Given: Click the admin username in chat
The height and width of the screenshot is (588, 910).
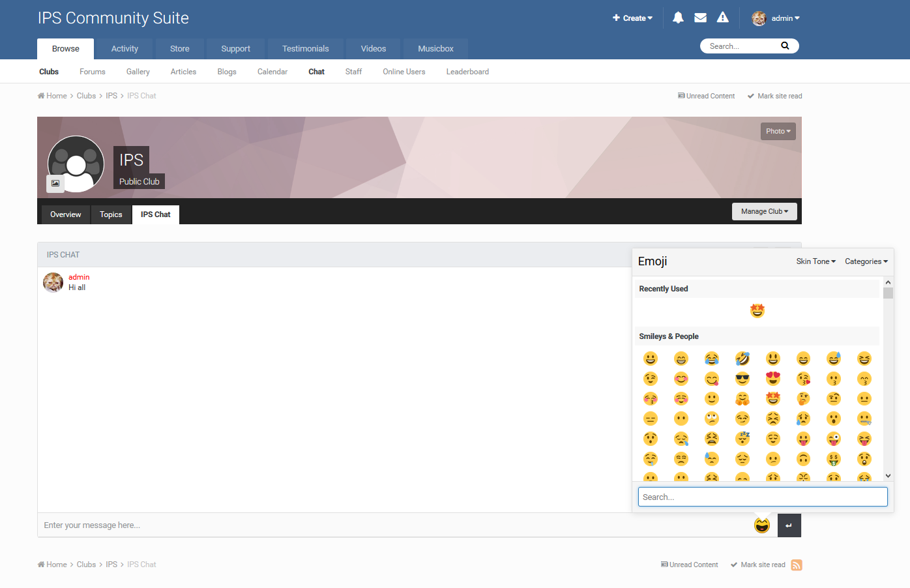Looking at the screenshot, I should pyautogui.click(x=79, y=277).
